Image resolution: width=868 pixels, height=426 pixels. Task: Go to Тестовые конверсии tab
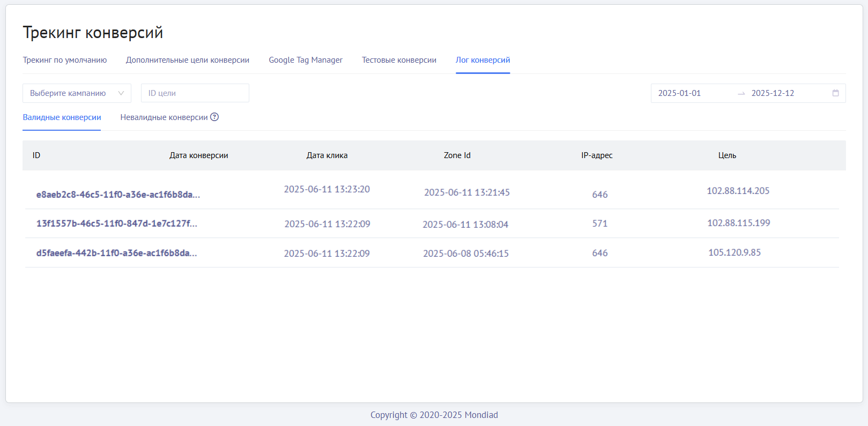399,60
